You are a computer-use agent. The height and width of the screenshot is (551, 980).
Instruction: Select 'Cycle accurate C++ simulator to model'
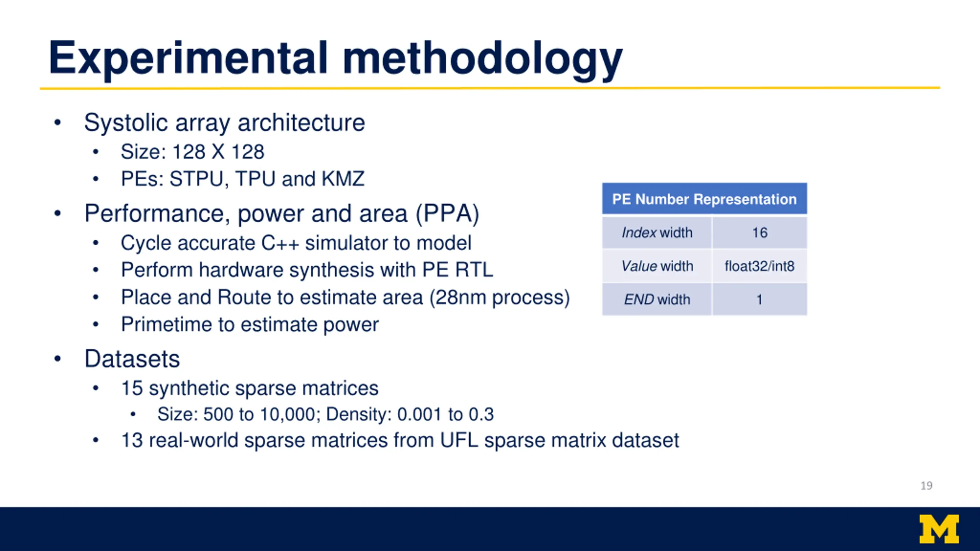pos(296,243)
